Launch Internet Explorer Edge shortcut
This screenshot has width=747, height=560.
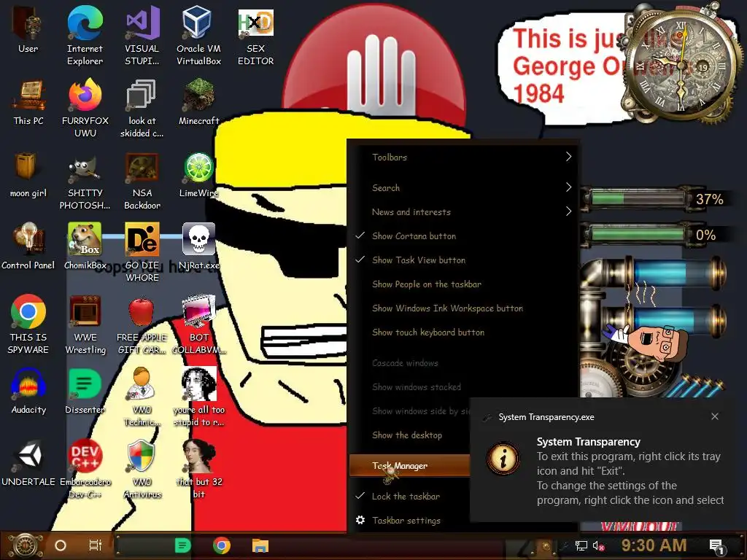point(85,35)
